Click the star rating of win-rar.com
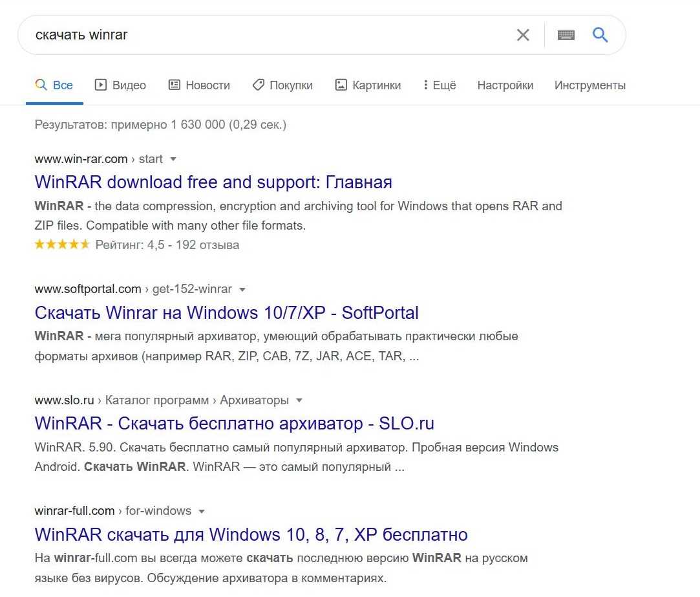 coord(62,244)
